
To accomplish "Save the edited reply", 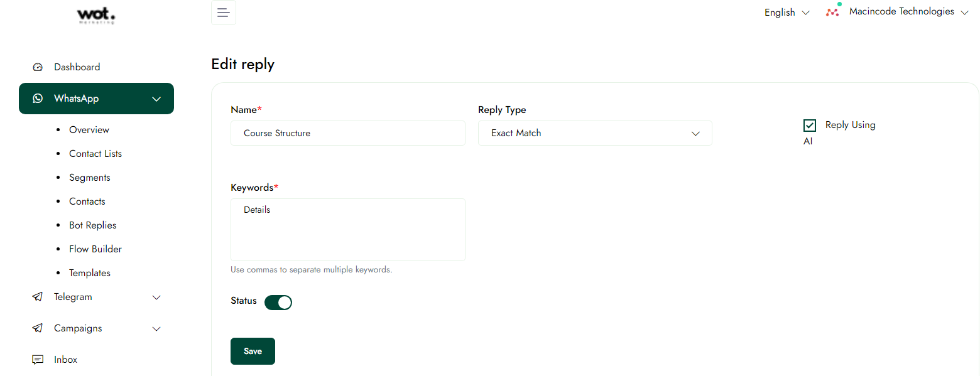I will [x=253, y=351].
